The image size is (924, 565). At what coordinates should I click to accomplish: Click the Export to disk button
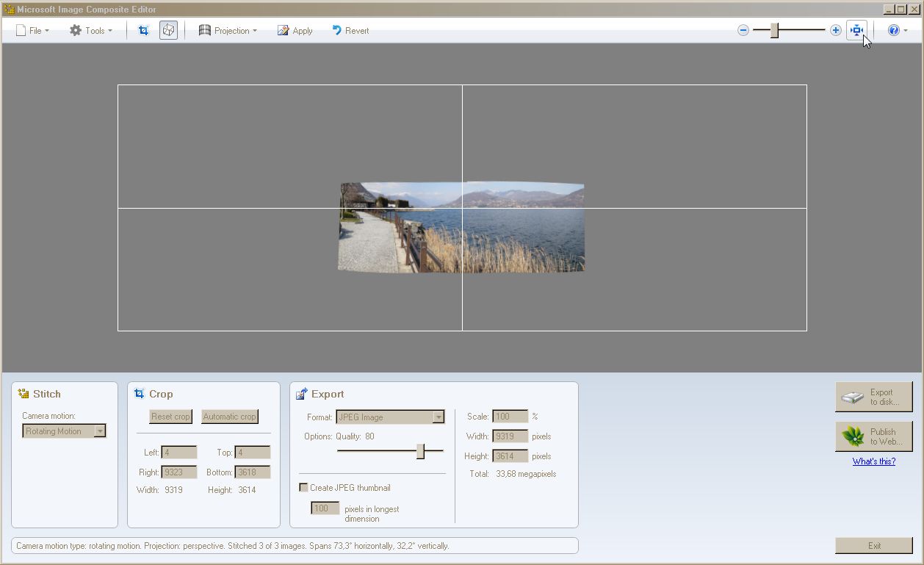pyautogui.click(x=874, y=397)
